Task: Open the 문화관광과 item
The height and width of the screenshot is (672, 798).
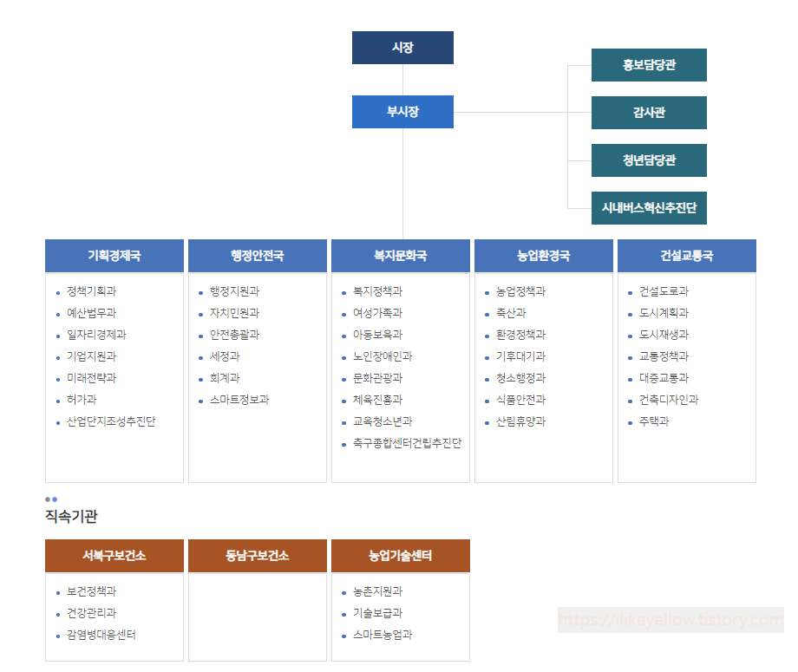Action: pyautogui.click(x=377, y=378)
